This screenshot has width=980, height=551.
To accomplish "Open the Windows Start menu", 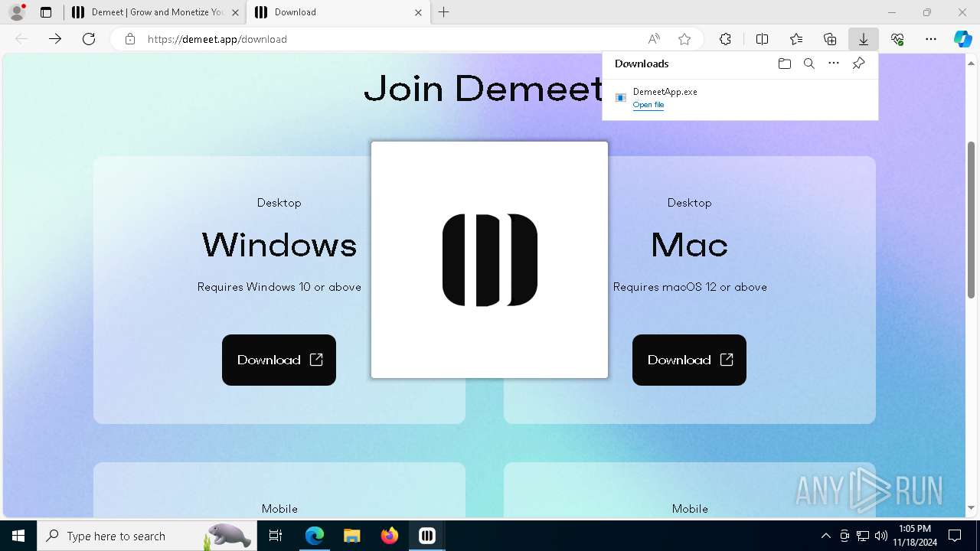I will click(x=18, y=536).
